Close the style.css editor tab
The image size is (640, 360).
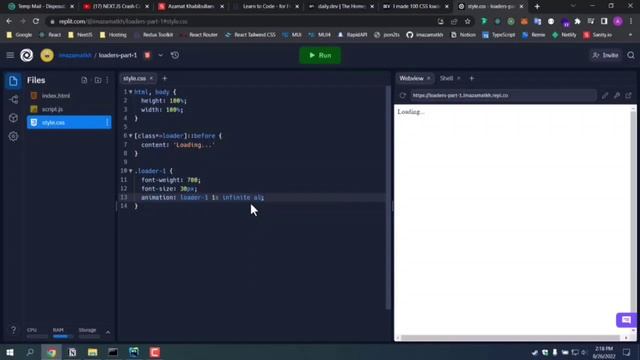coord(151,78)
